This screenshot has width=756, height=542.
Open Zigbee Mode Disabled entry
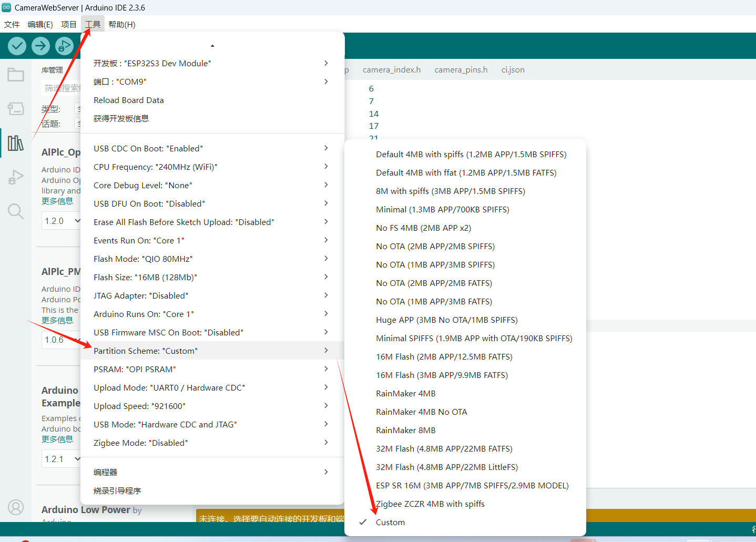click(x=212, y=443)
